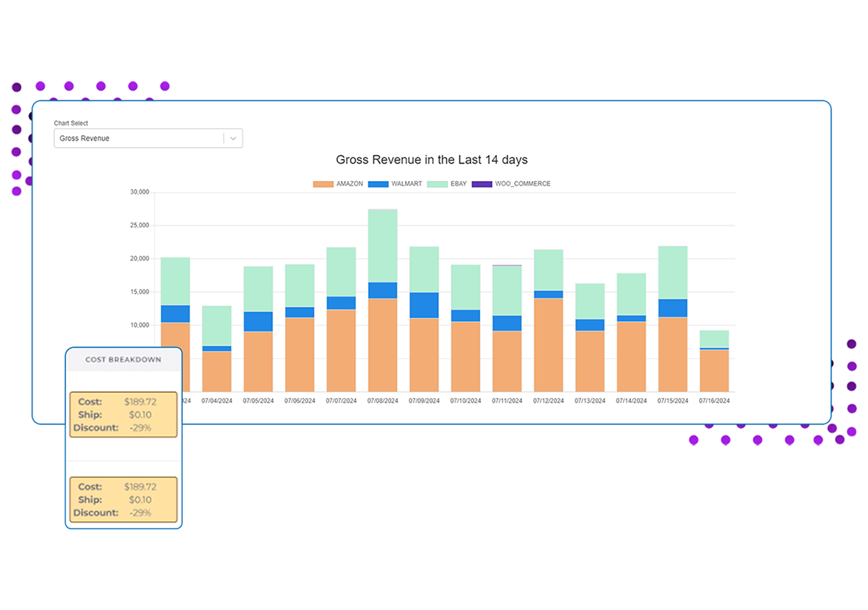Click the WALMART legend label text
This screenshot has width=868, height=610.
pyautogui.click(x=406, y=184)
